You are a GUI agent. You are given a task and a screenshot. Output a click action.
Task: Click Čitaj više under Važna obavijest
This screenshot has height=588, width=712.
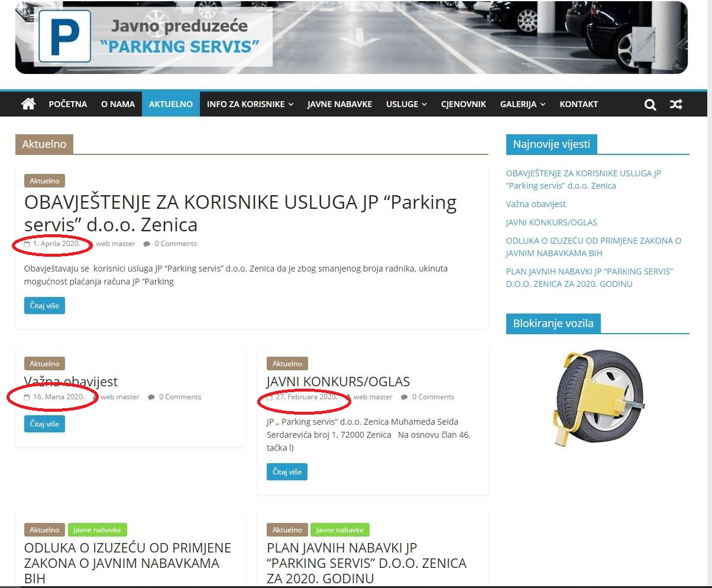pos(44,424)
